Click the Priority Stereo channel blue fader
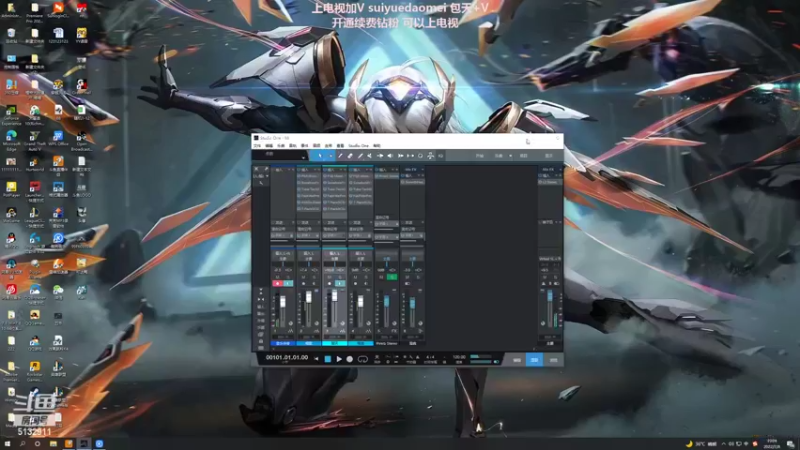 (386, 301)
